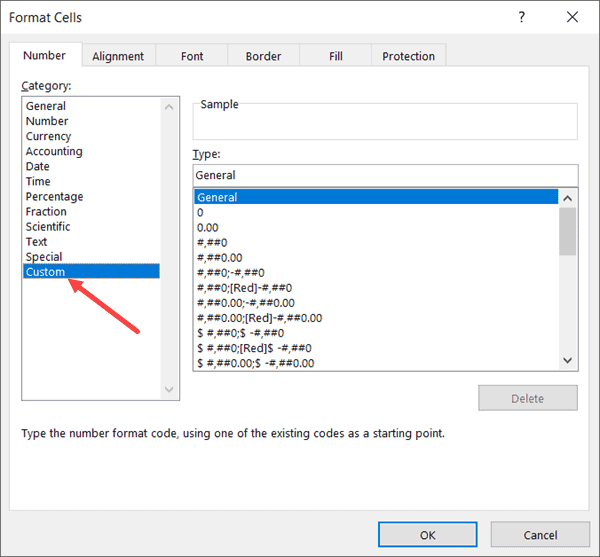Switch to the Alignment tab
Screen dimensions: 600x557
tap(118, 56)
